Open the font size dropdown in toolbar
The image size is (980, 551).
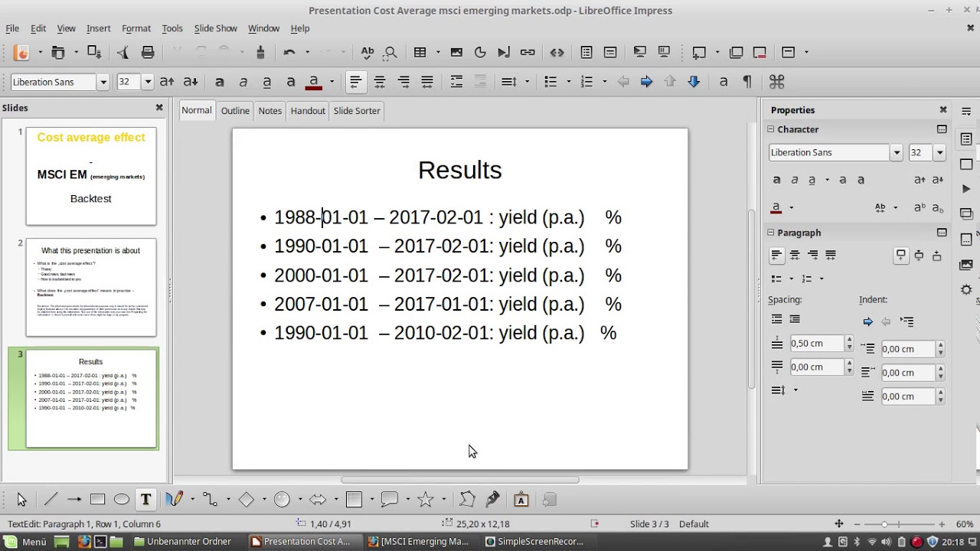[x=148, y=82]
